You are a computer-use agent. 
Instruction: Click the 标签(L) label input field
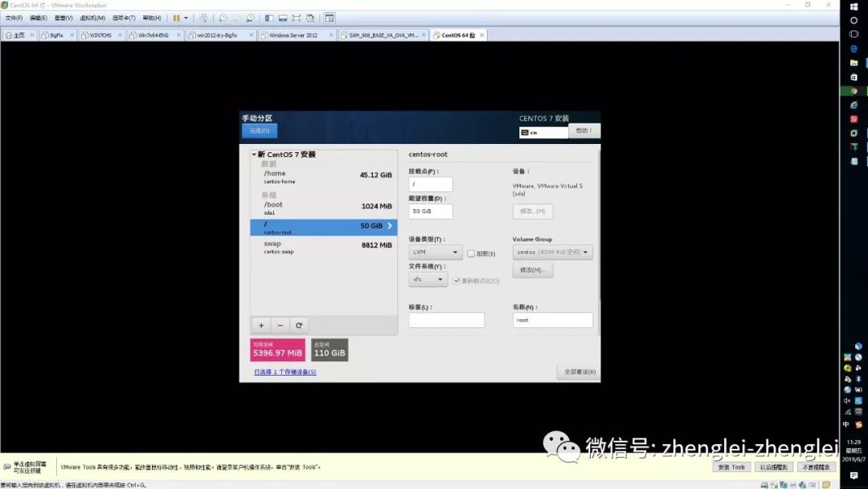tap(446, 320)
